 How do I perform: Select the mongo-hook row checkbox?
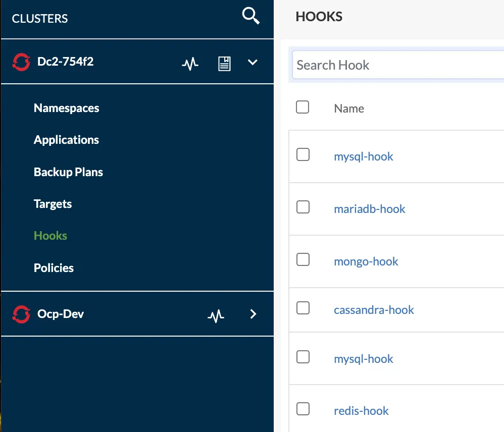tap(303, 259)
